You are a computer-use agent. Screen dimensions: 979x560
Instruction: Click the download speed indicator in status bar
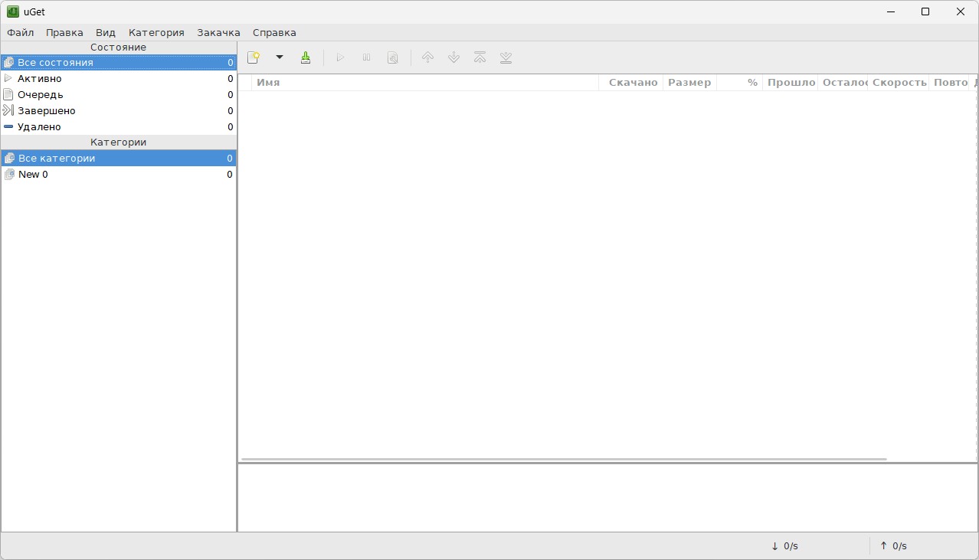784,546
